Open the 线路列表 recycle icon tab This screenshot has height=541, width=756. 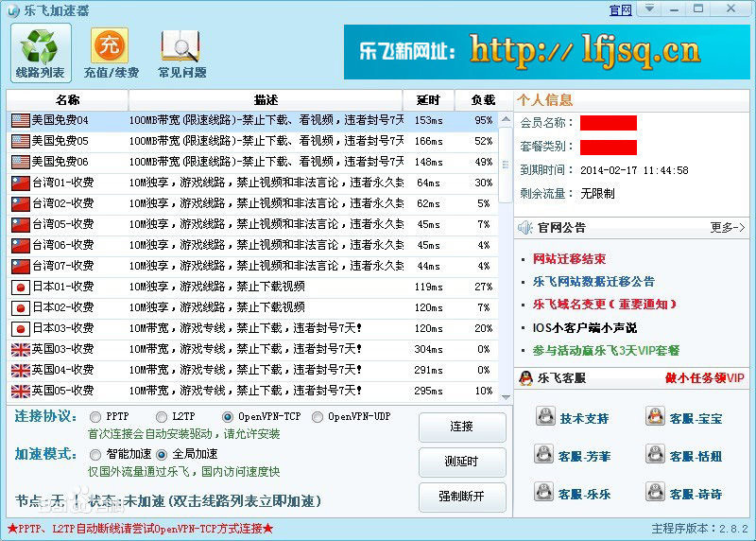tap(41, 53)
